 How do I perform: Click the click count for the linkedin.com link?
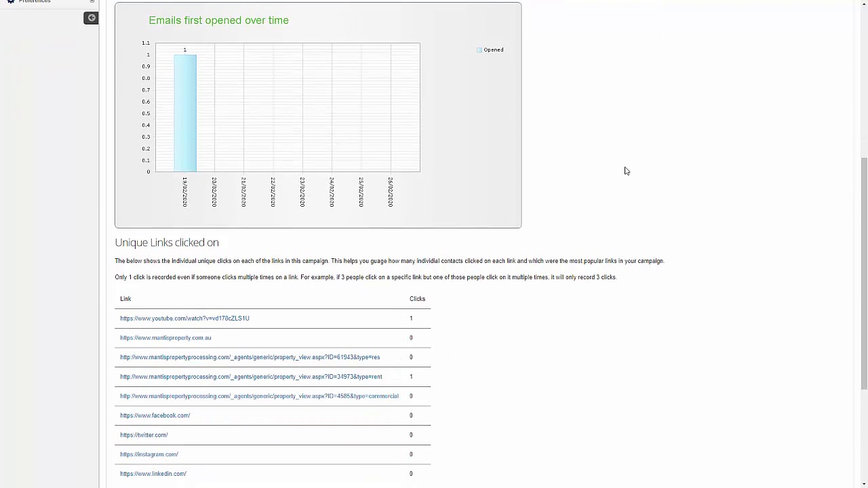[411, 474]
